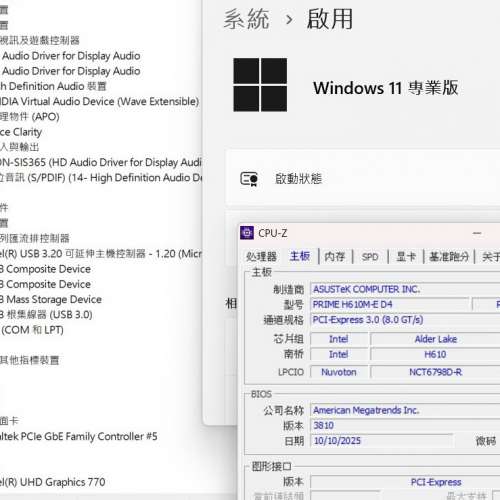Switch to the 显卡 tab in CPU-Z
The image size is (500, 500).
tap(406, 257)
